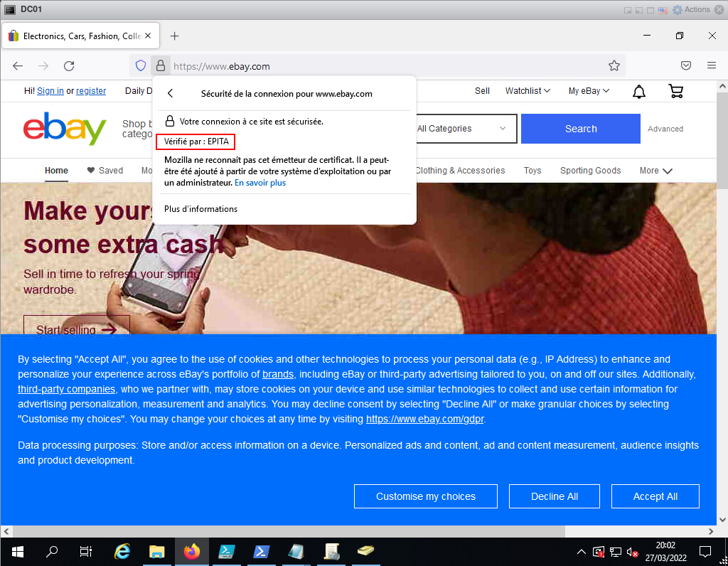The height and width of the screenshot is (566, 728).
Task: Expand the My eBay dropdown
Action: (589, 91)
